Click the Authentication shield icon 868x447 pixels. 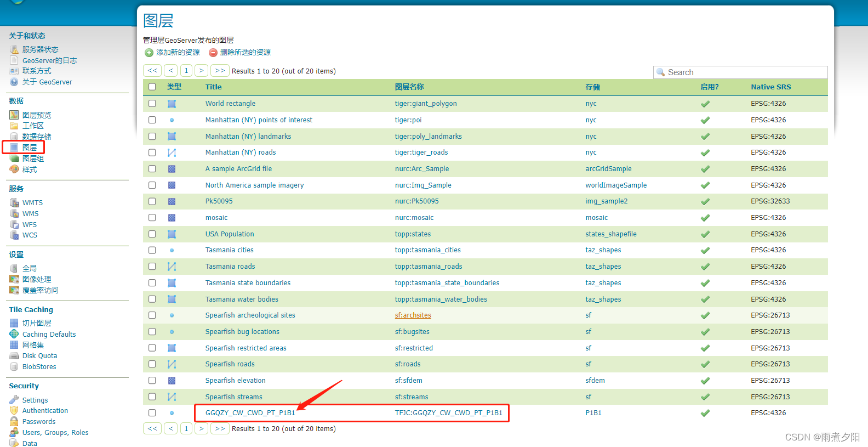pos(14,411)
